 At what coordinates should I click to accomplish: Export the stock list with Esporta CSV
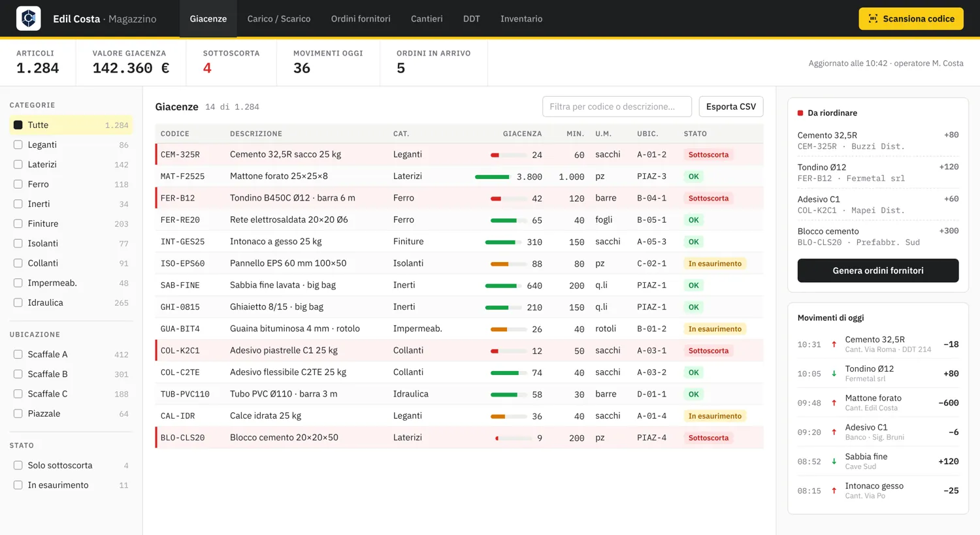[731, 106]
